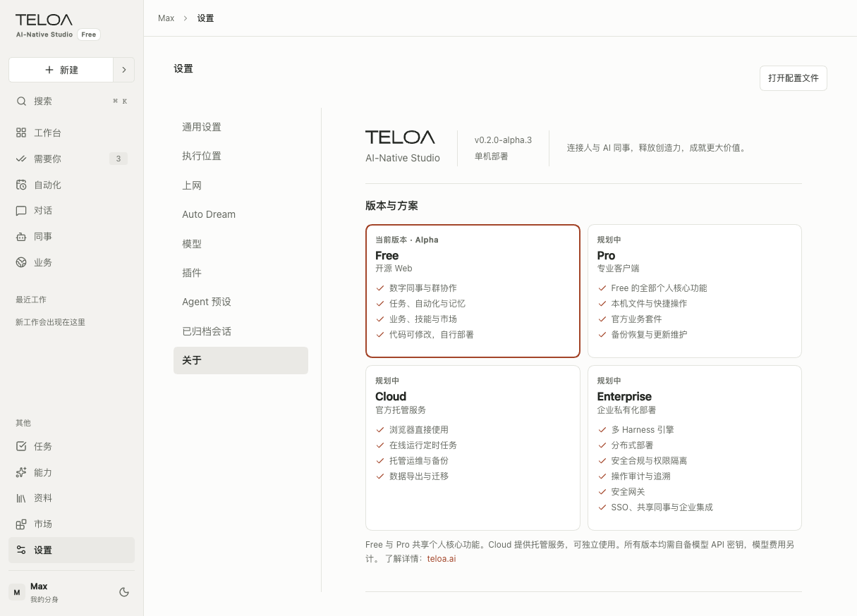Click 设置 in the breadcrumb
The width and height of the screenshot is (857, 616).
click(206, 18)
